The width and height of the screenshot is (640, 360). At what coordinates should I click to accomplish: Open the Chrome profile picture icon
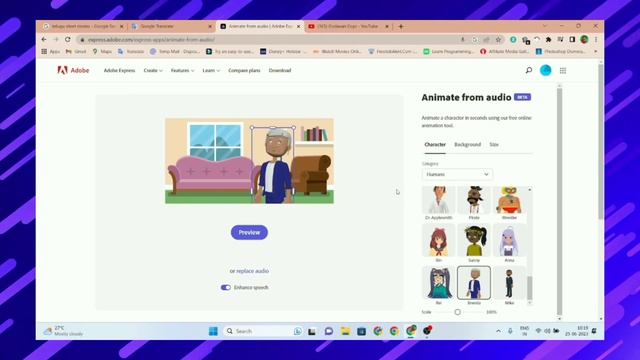click(584, 40)
